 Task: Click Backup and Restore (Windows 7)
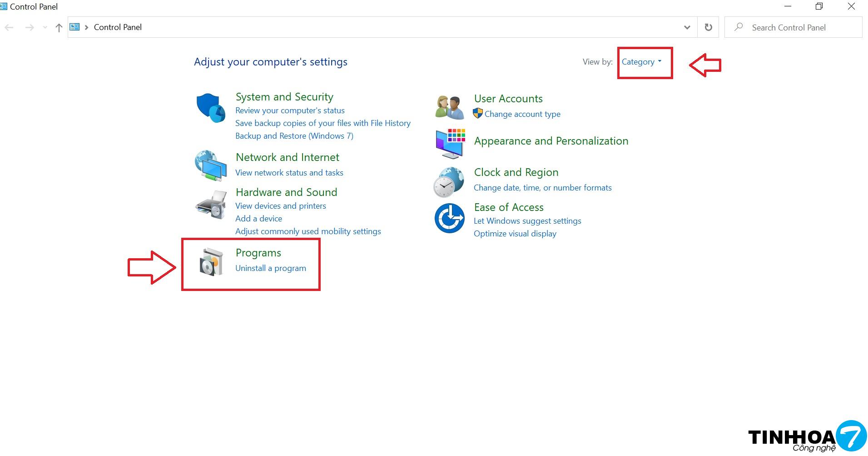click(294, 136)
